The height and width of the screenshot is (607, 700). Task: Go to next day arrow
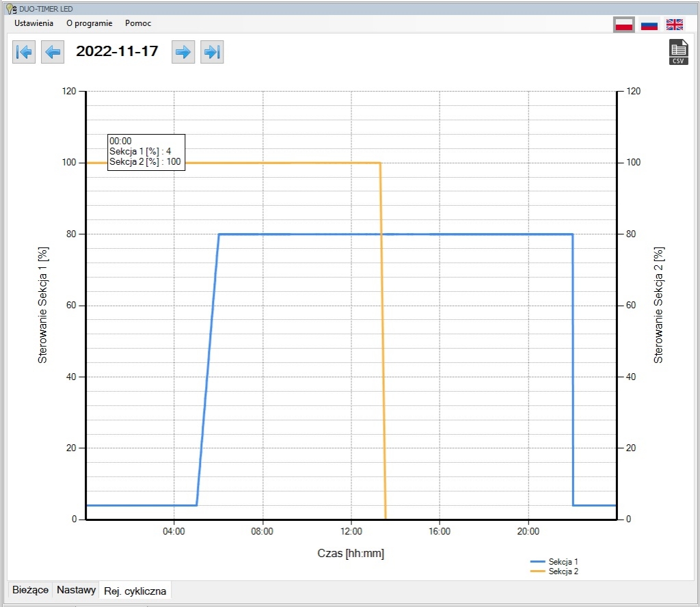[183, 52]
